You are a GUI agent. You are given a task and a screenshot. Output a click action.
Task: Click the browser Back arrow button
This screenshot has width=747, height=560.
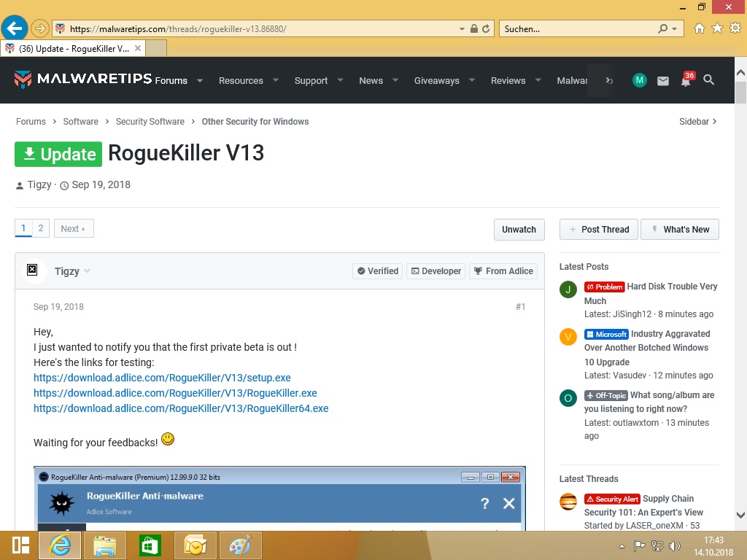click(15, 28)
